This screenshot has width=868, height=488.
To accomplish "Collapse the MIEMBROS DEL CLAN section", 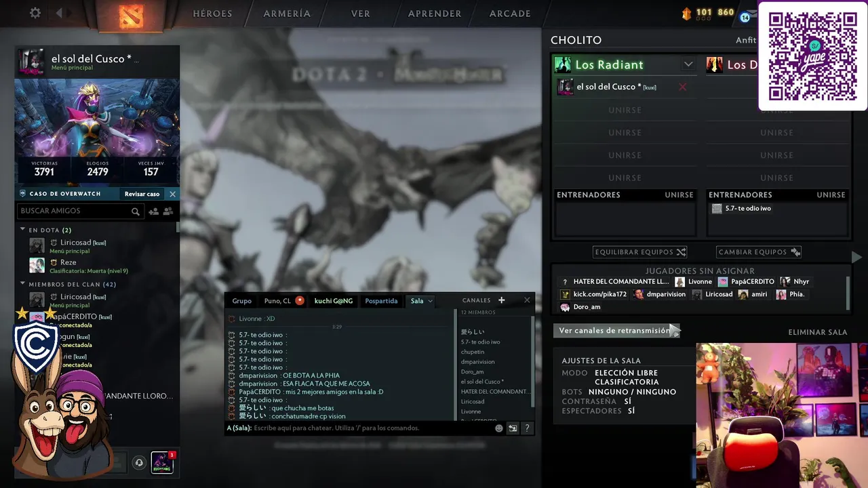I will [22, 284].
